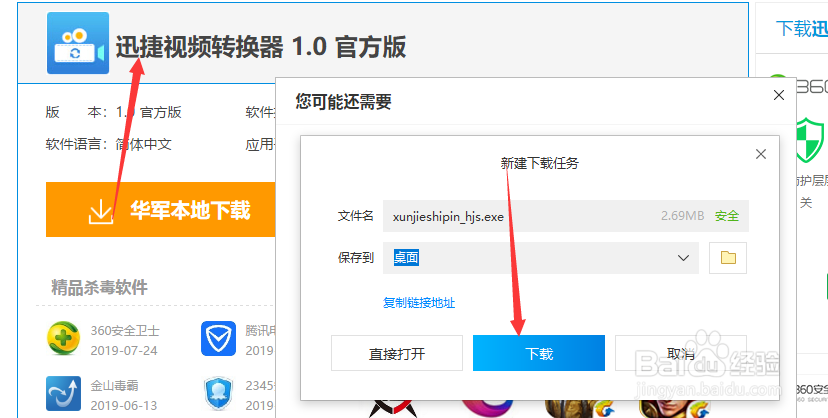Click the download arrow icon on orange button
Image resolution: width=828 pixels, height=418 pixels.
tap(100, 211)
